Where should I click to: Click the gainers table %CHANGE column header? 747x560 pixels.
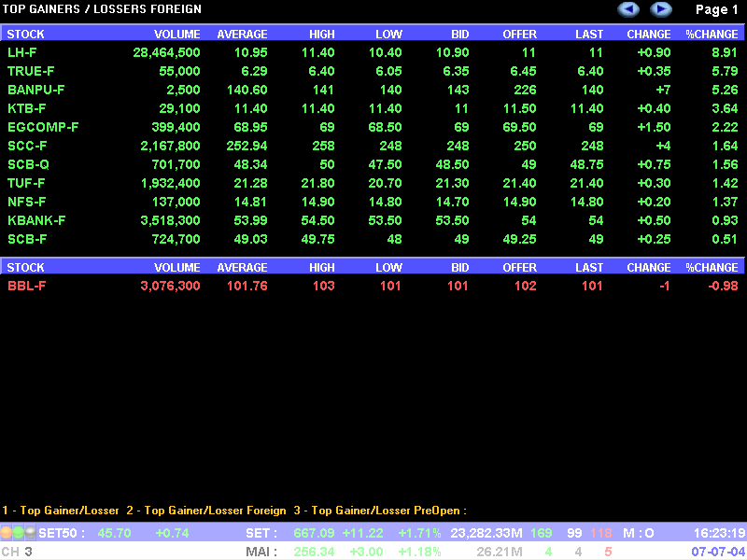point(712,35)
